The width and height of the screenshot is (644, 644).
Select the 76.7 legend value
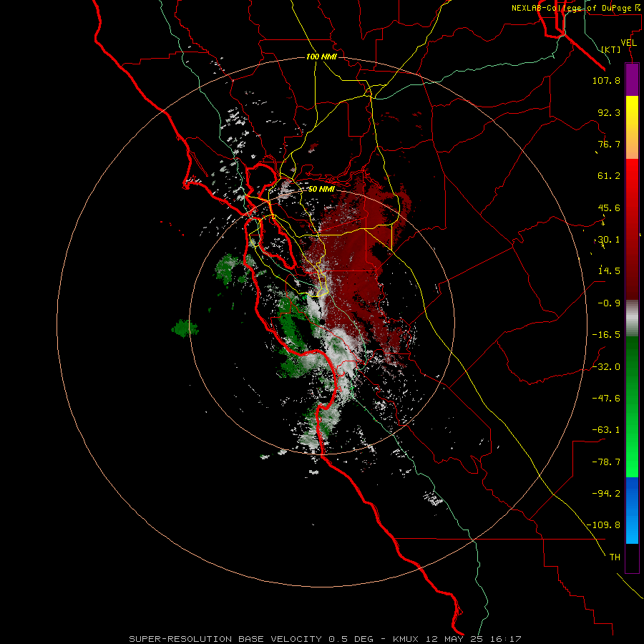tap(609, 144)
